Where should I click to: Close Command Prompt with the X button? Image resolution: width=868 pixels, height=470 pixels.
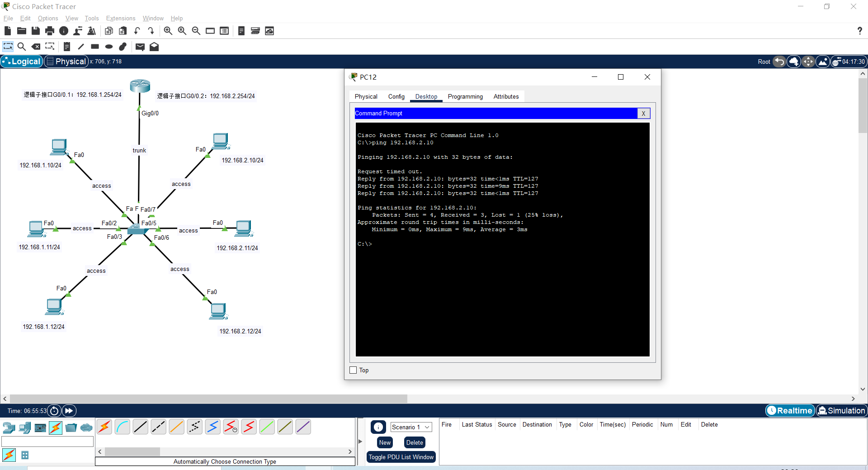point(643,114)
